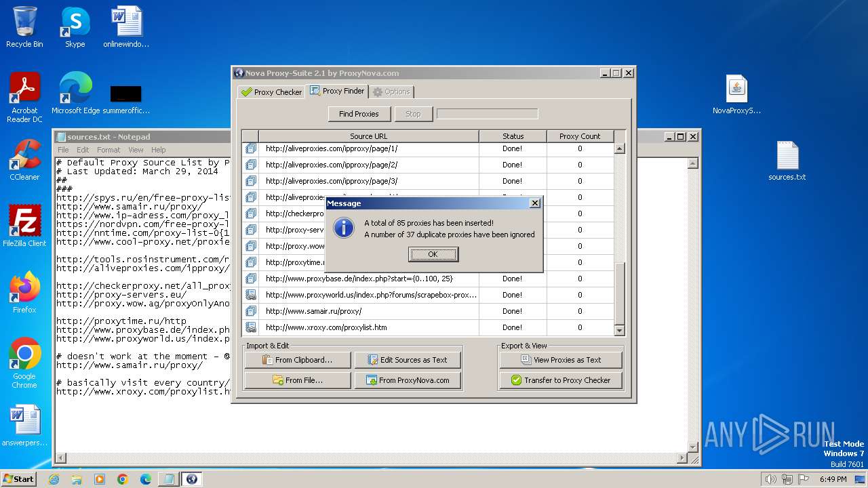Sort by Status column header
Viewport: 868px width, 488px height.
coord(513,136)
